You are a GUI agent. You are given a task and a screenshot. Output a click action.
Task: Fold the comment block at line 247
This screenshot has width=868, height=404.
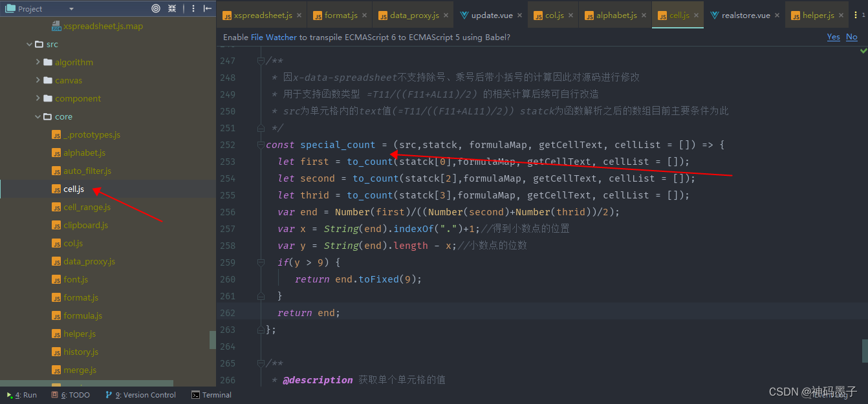(x=261, y=61)
